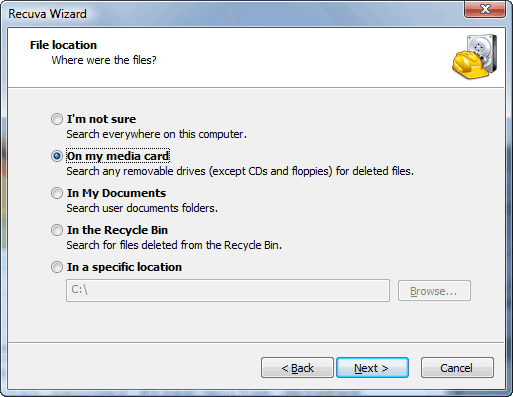Click the removable drives description text
Screen dimensions: 513x397
click(240, 171)
